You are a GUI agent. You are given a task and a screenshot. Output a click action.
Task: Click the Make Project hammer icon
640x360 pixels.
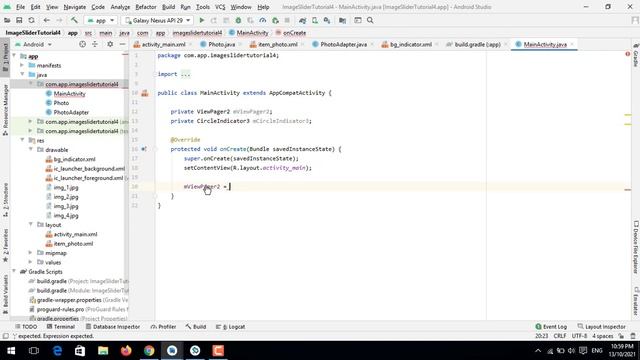(74, 20)
